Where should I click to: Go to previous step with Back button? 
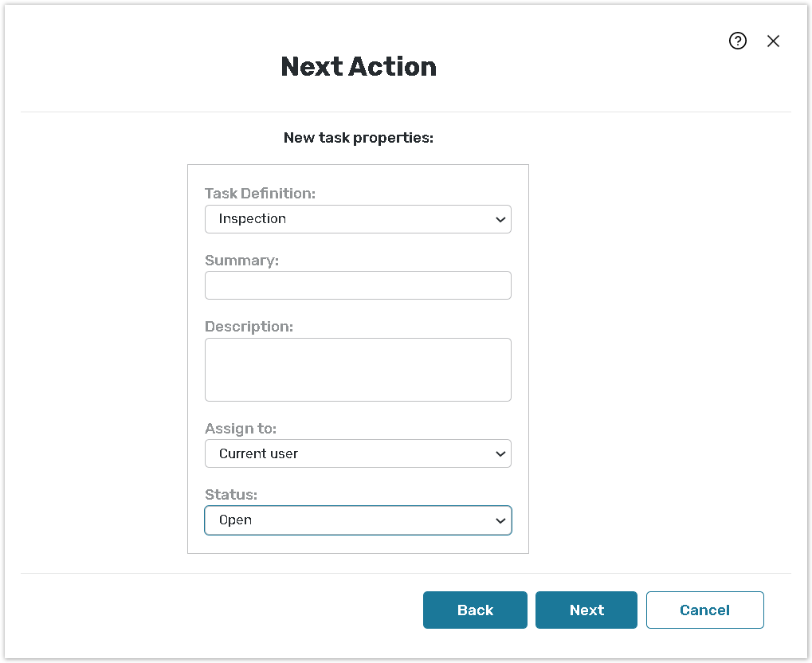coord(475,610)
